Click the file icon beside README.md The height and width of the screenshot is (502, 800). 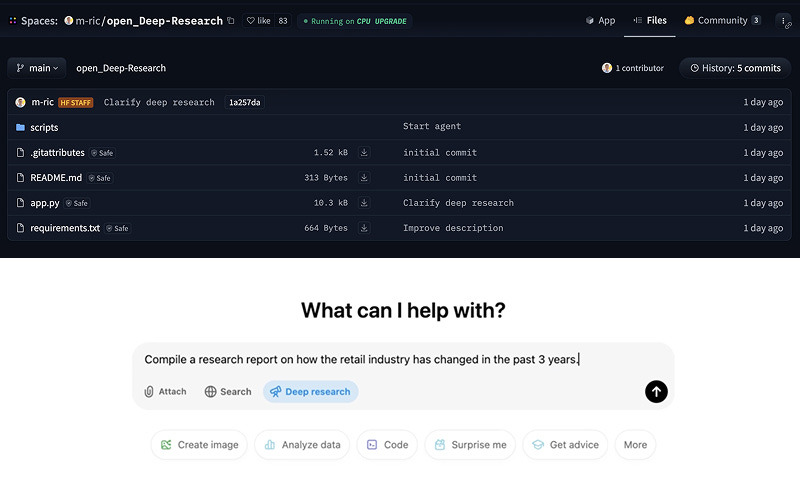click(x=20, y=178)
